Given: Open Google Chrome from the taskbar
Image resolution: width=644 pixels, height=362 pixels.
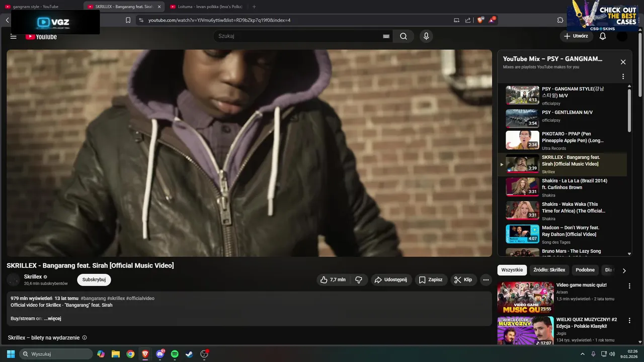Looking at the screenshot, I should [130, 354].
